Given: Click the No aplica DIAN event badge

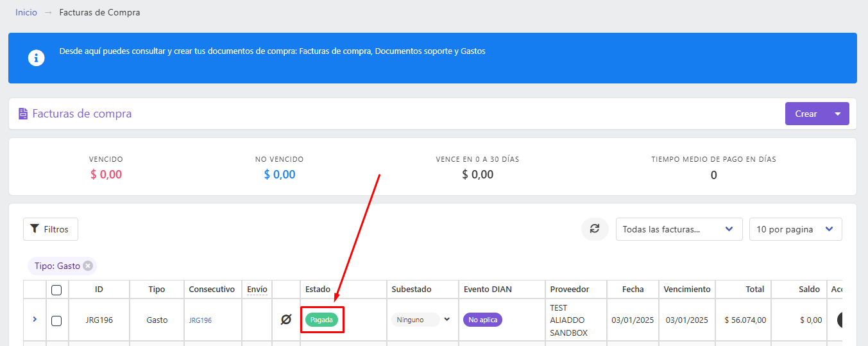Looking at the screenshot, I should coord(482,320).
